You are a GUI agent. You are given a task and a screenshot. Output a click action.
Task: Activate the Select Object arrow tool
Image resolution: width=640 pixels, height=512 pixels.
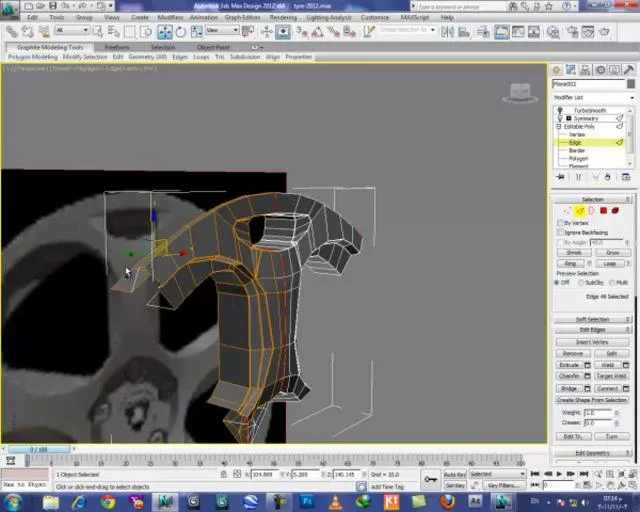(98, 32)
